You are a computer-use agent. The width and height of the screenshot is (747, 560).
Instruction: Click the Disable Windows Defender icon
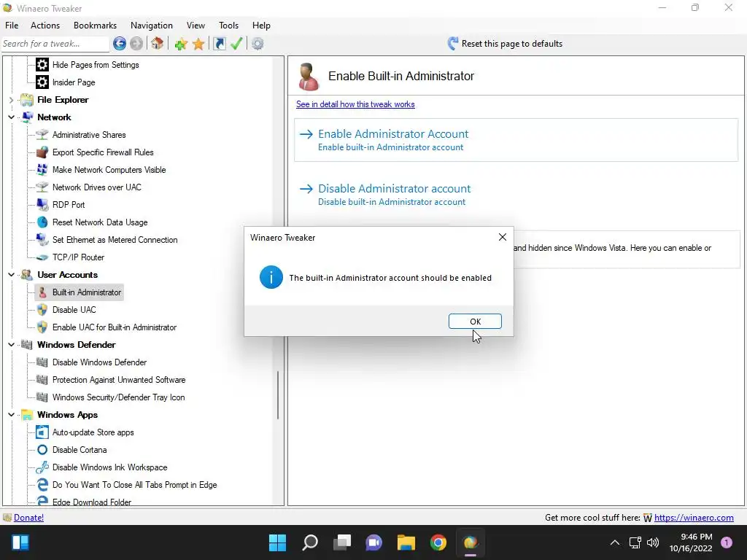(x=42, y=362)
